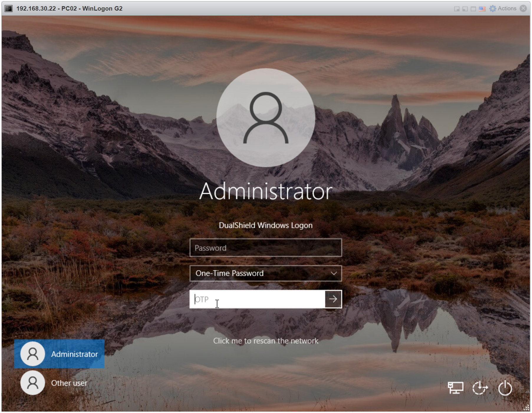Viewport: 532px width, 413px height.
Task: Focus the Password input field
Action: click(x=266, y=248)
